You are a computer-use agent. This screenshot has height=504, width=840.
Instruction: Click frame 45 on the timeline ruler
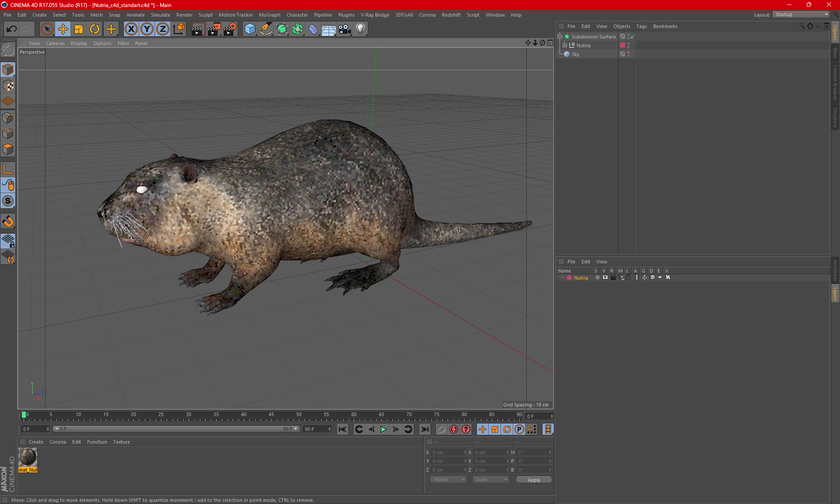(x=271, y=415)
